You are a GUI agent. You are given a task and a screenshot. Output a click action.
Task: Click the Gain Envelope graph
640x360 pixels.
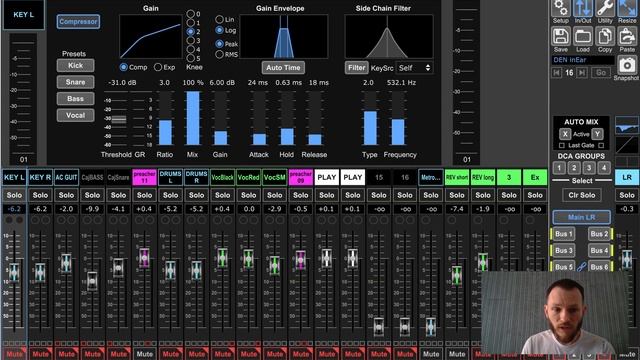point(284,37)
